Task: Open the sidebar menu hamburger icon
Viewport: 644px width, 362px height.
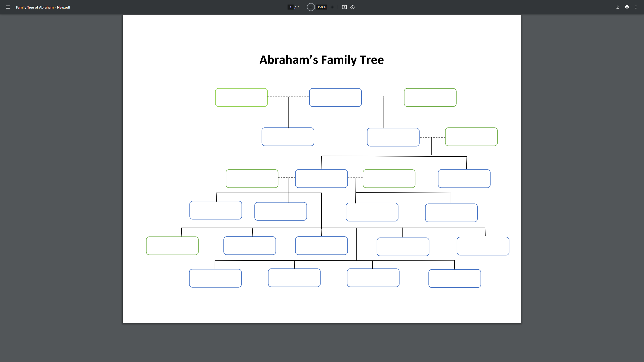Action: point(8,7)
